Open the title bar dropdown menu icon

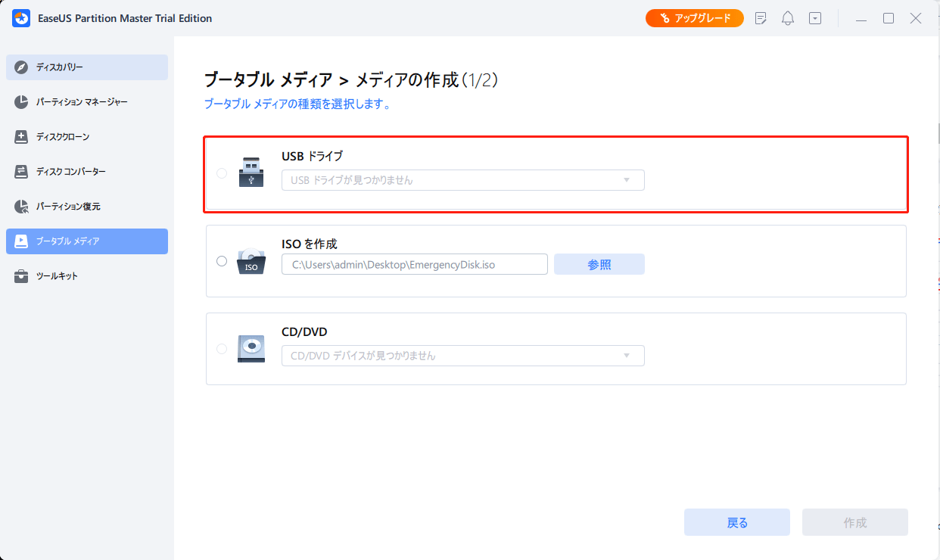point(815,18)
